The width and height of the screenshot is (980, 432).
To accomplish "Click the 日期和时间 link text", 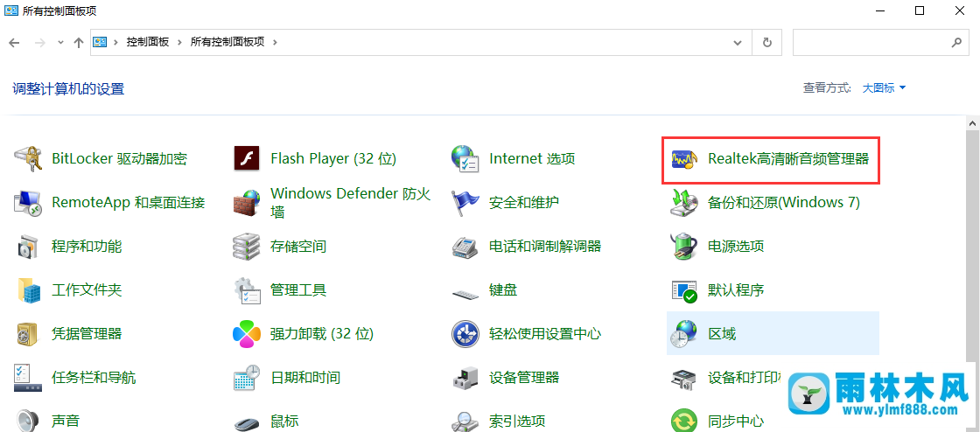I will (305, 377).
